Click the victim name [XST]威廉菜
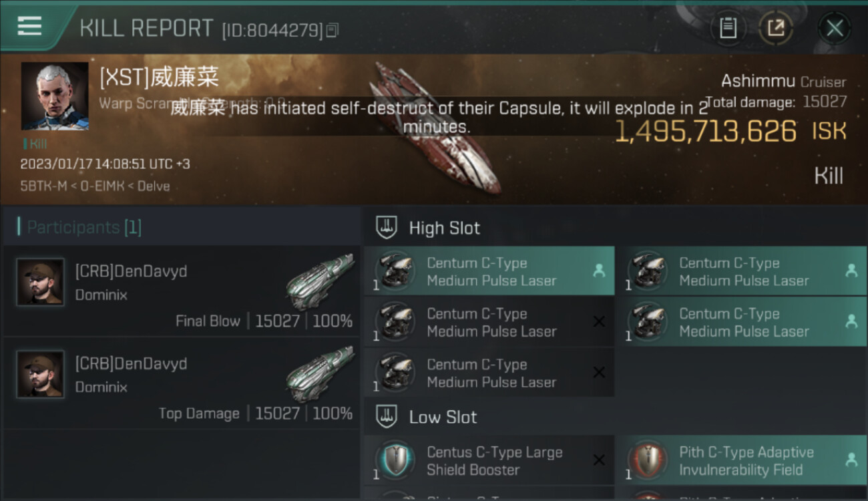Screen dimensions: 868x501 159,77
